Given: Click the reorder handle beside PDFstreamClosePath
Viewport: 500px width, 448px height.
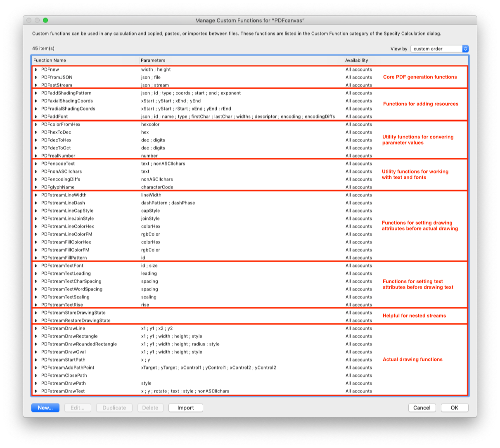Looking at the screenshot, I should coord(36,375).
